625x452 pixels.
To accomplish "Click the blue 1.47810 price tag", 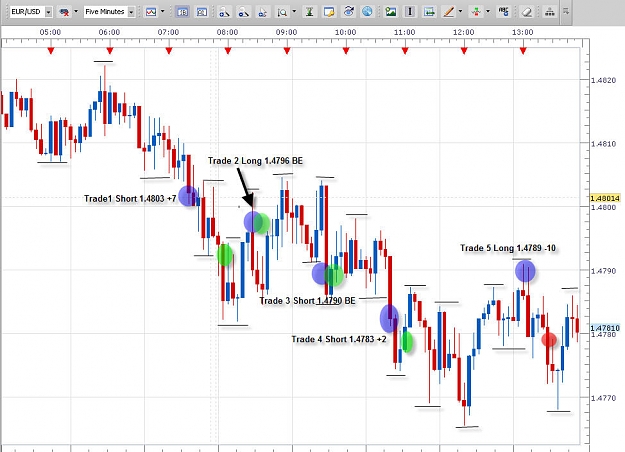I will [x=605, y=328].
